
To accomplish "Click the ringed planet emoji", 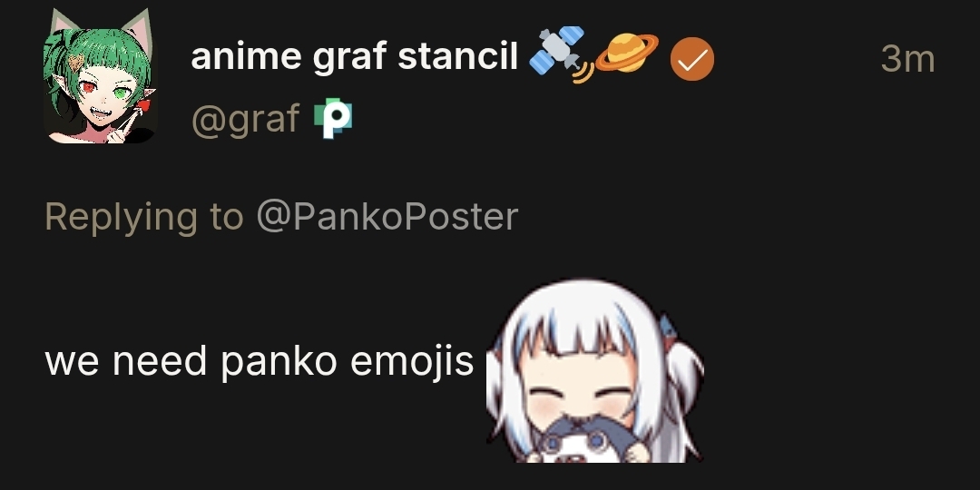I will [626, 53].
